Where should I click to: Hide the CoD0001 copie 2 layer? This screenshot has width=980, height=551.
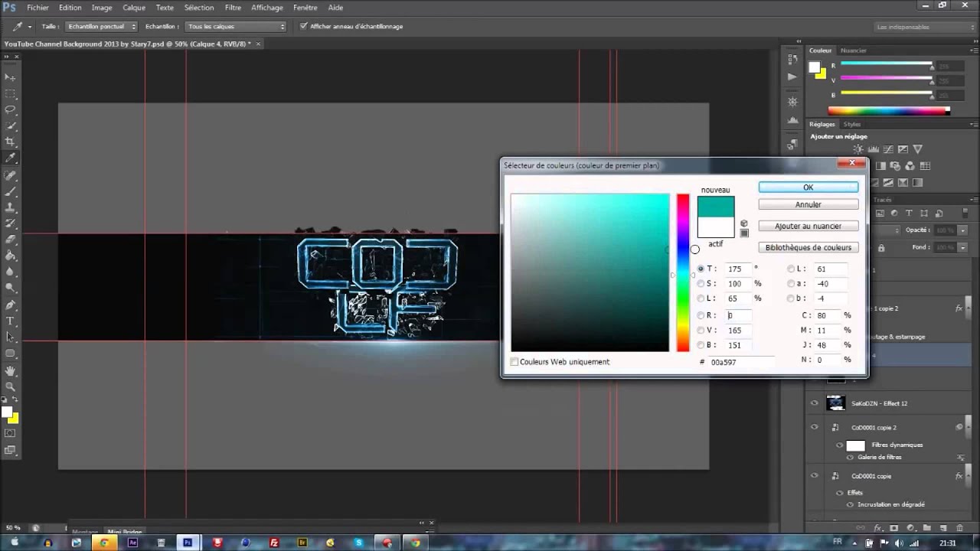(814, 428)
